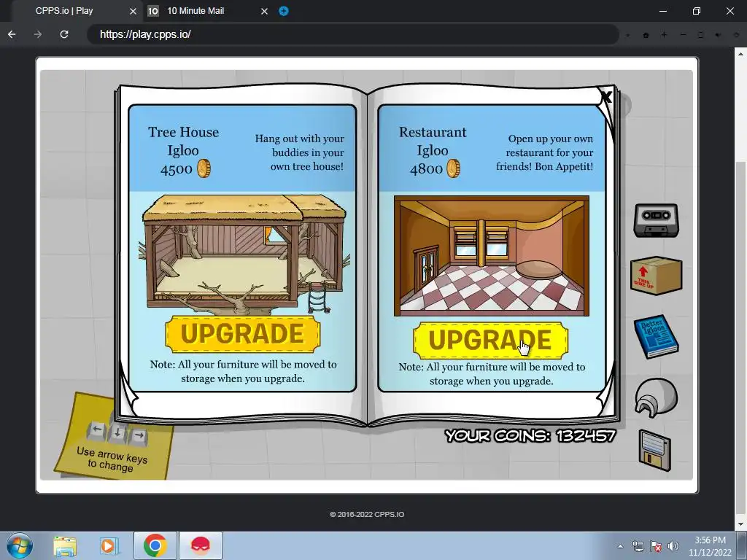
Task: Click the down arrow key on sticky note
Action: click(117, 434)
